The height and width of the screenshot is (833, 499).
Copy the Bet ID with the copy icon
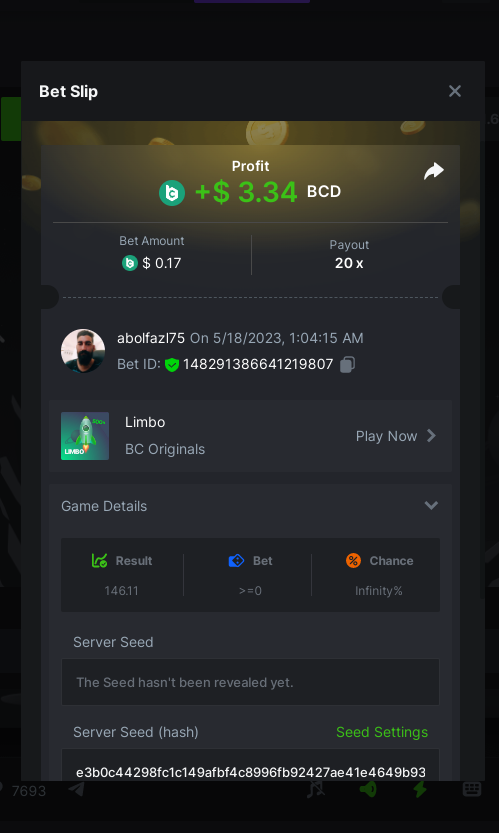[347, 364]
